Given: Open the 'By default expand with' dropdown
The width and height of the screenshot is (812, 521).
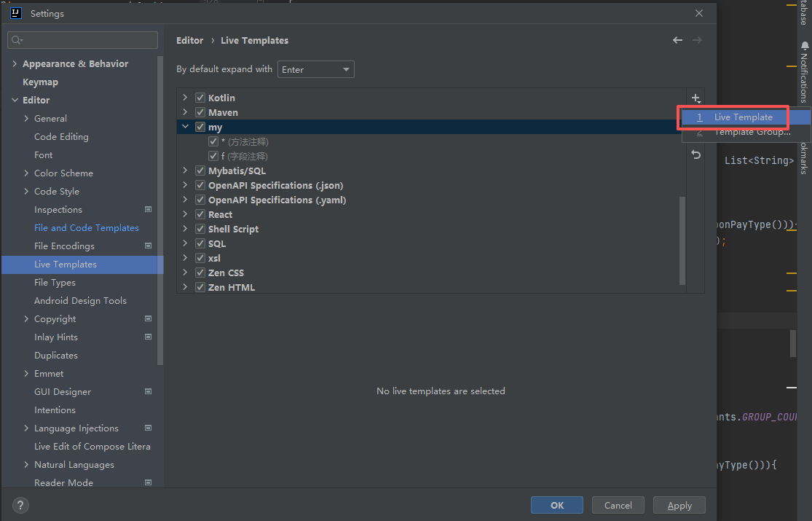Looking at the screenshot, I should (x=316, y=69).
